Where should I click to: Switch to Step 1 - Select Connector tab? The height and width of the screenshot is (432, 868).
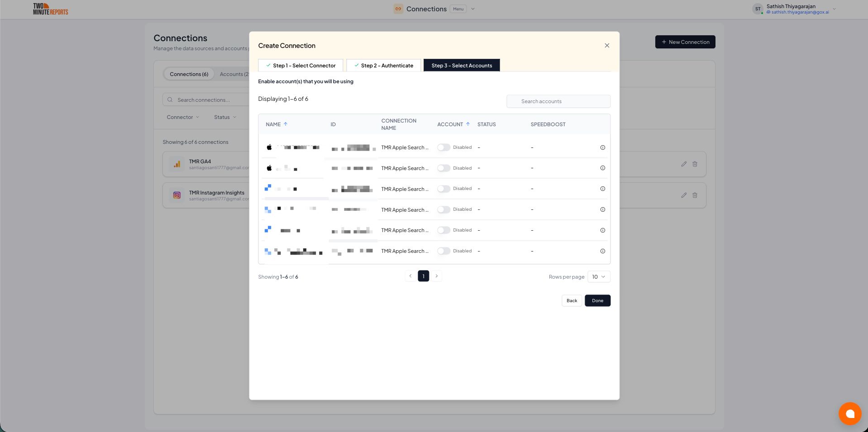click(300, 66)
